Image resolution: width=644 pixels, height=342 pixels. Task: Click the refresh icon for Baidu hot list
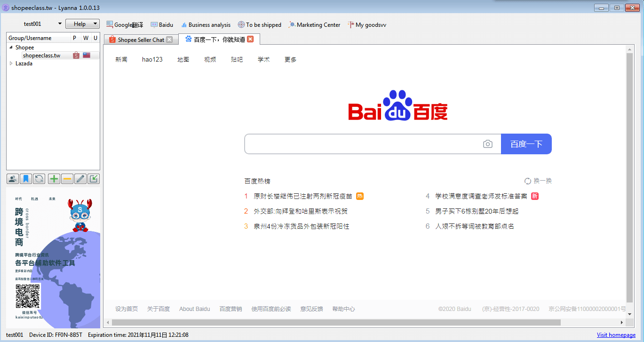tap(528, 181)
